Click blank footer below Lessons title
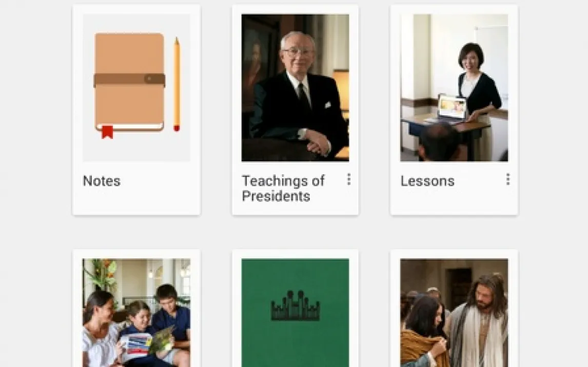 tap(454, 202)
